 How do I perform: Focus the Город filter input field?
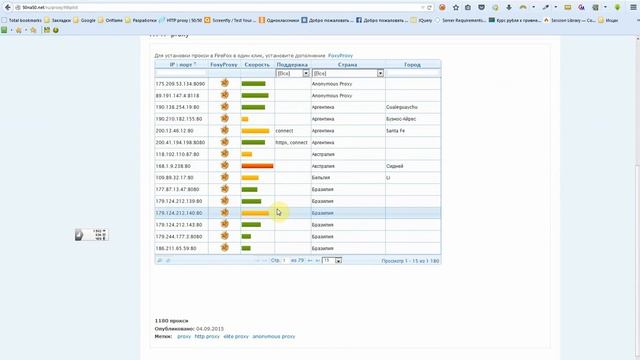[x=413, y=73]
